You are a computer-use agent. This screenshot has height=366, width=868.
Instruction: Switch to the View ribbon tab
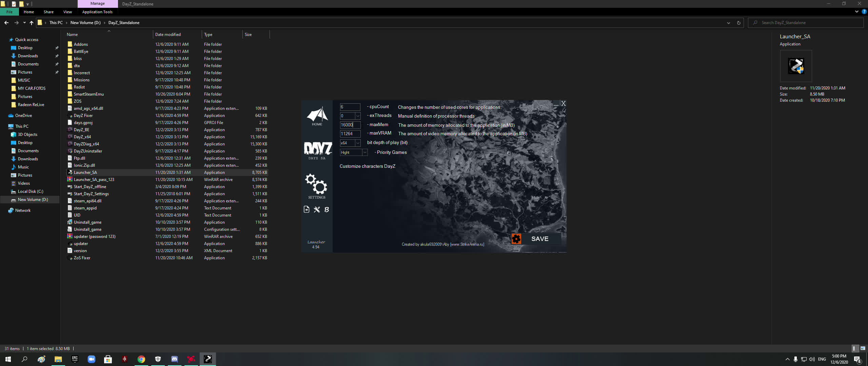pyautogui.click(x=67, y=12)
